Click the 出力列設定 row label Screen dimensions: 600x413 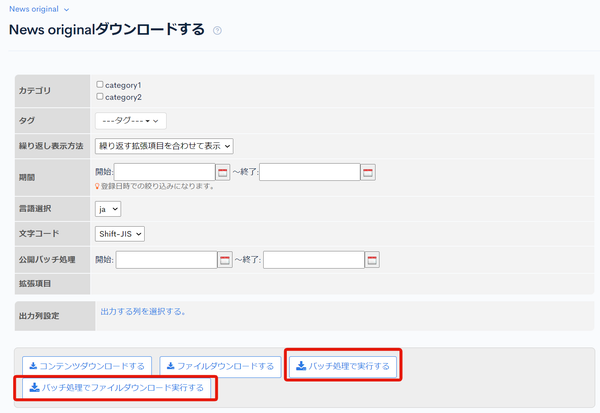point(39,316)
